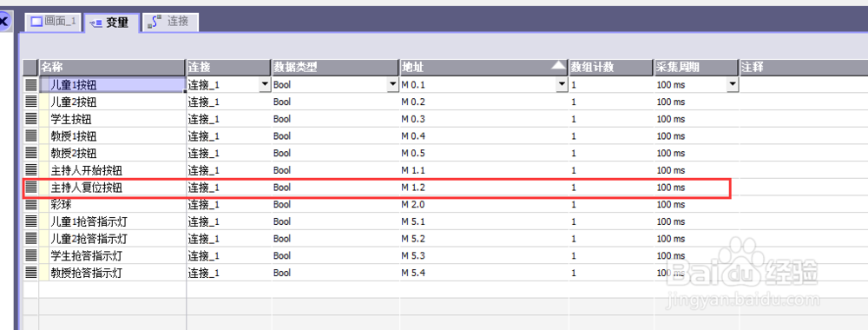Select row icon of 教授1按钮
This screenshot has height=330, width=868.
tap(31, 136)
